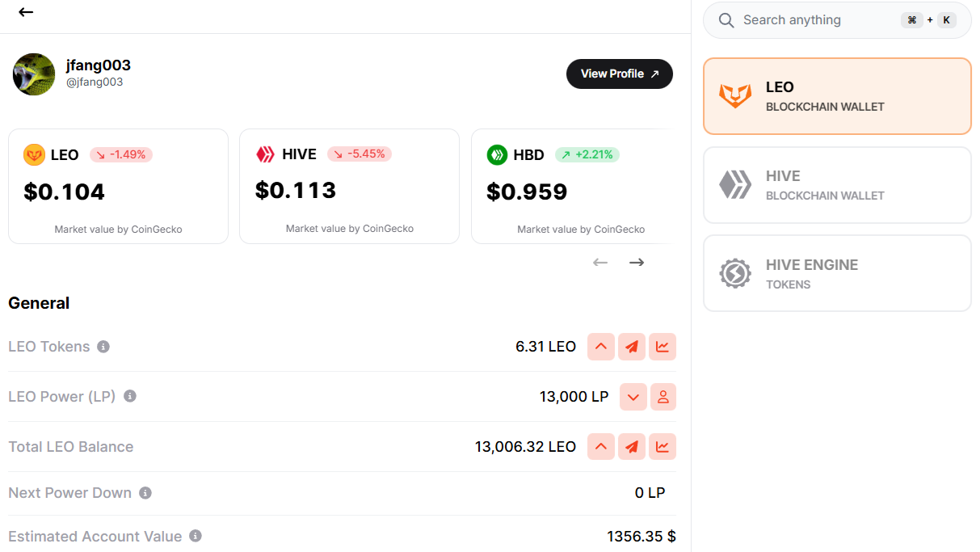
Task: Select the power down icon in LEO Power row
Action: coord(633,397)
